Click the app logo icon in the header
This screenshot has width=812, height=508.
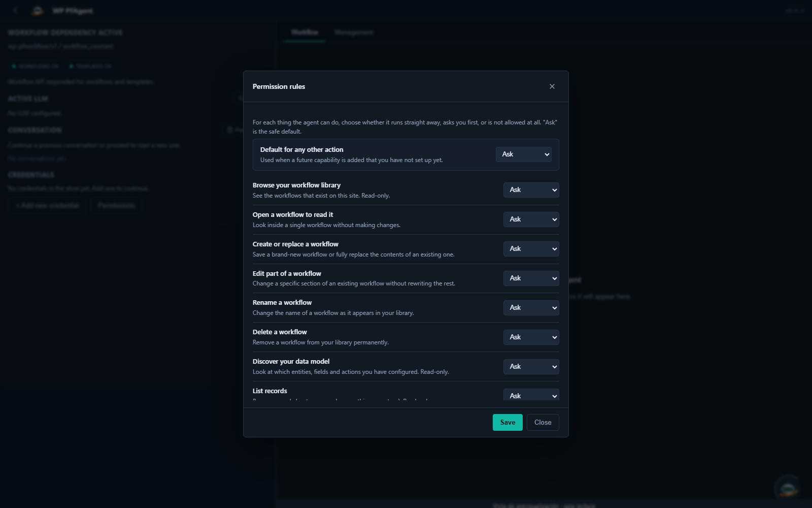[x=37, y=11]
